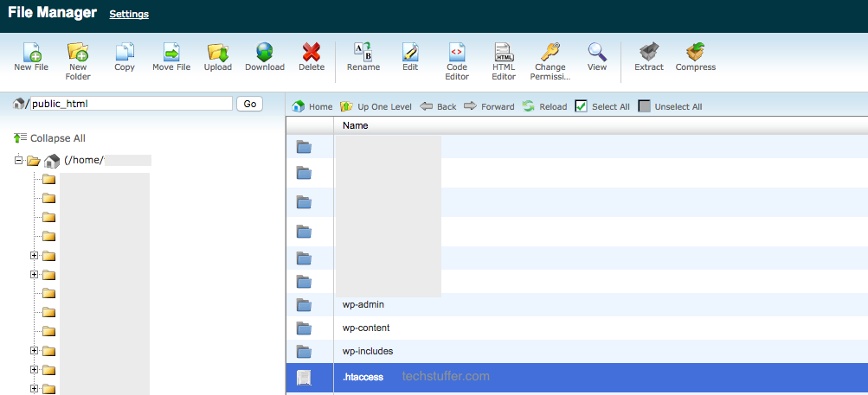
Task: Click the wp-includes folder icon
Action: click(304, 351)
